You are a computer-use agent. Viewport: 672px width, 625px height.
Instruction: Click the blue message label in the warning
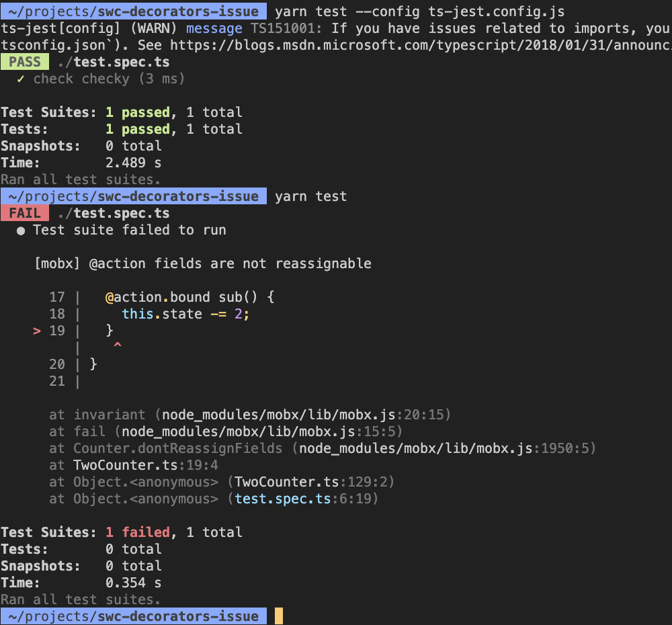click(x=214, y=28)
